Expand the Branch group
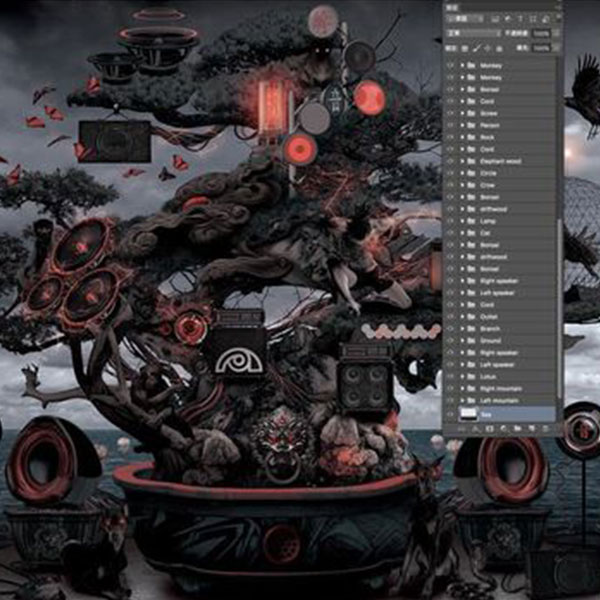Screen dimensions: 600x600 (462, 329)
